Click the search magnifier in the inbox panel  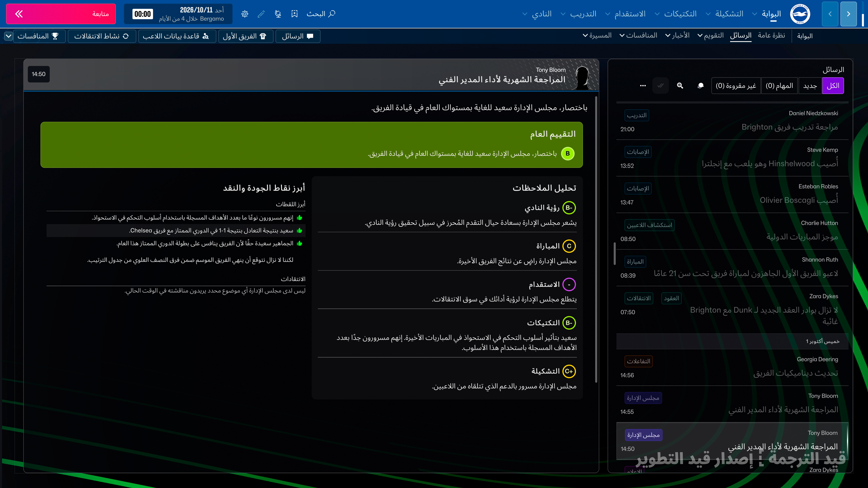click(x=680, y=86)
